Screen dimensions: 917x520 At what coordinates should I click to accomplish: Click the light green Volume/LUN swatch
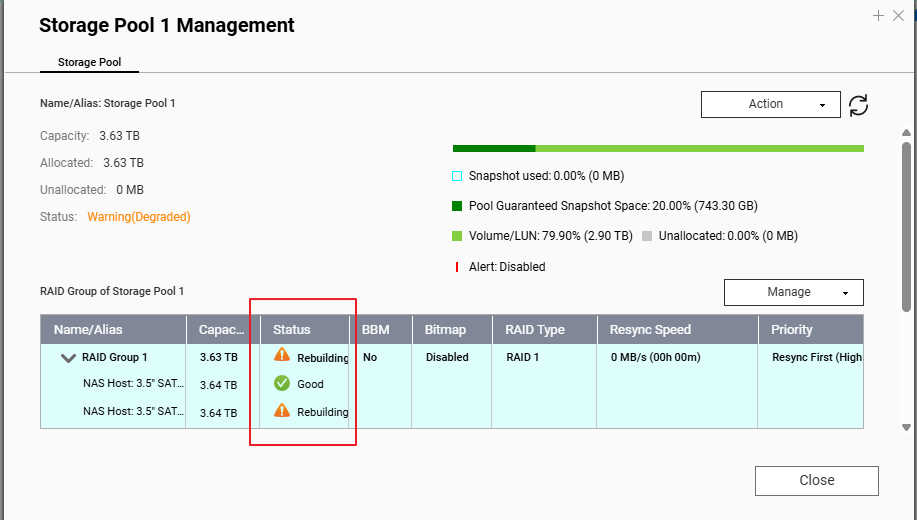tap(457, 236)
